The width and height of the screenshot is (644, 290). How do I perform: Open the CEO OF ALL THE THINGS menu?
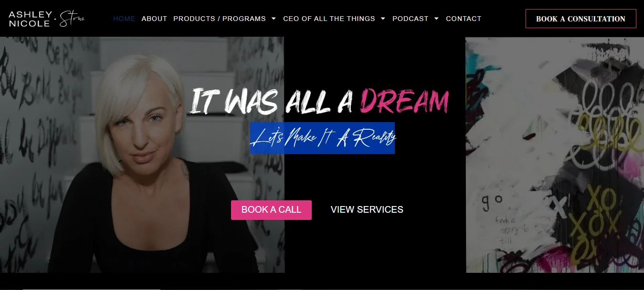[329, 19]
